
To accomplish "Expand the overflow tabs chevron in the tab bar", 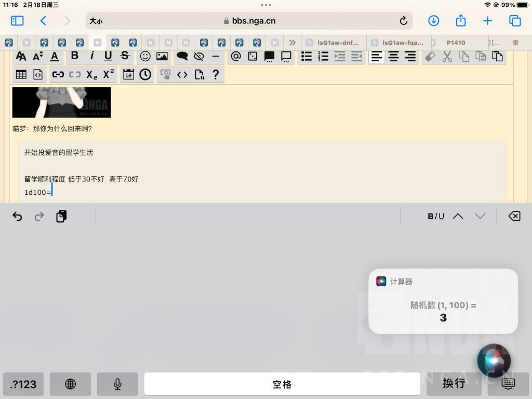I will pyautogui.click(x=292, y=43).
